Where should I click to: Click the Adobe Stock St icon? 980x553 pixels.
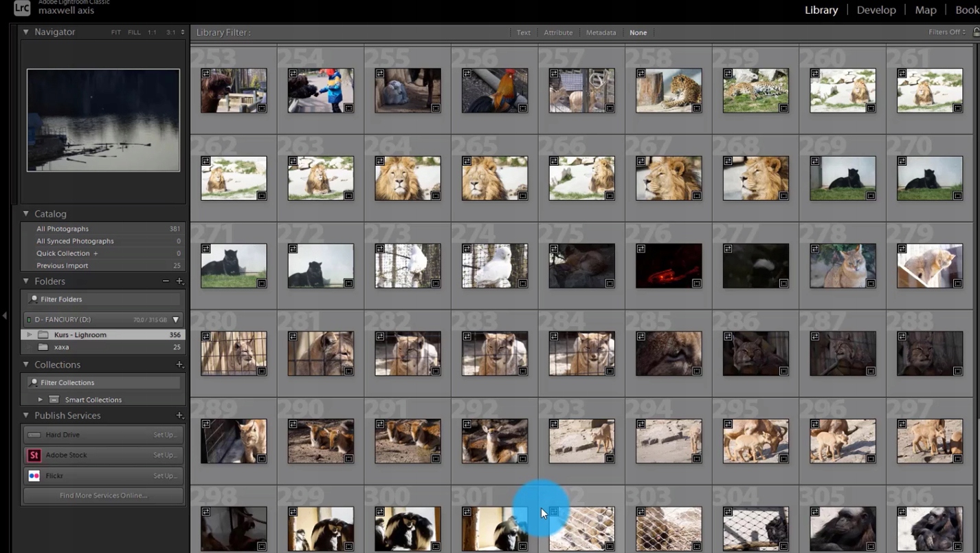click(x=34, y=455)
